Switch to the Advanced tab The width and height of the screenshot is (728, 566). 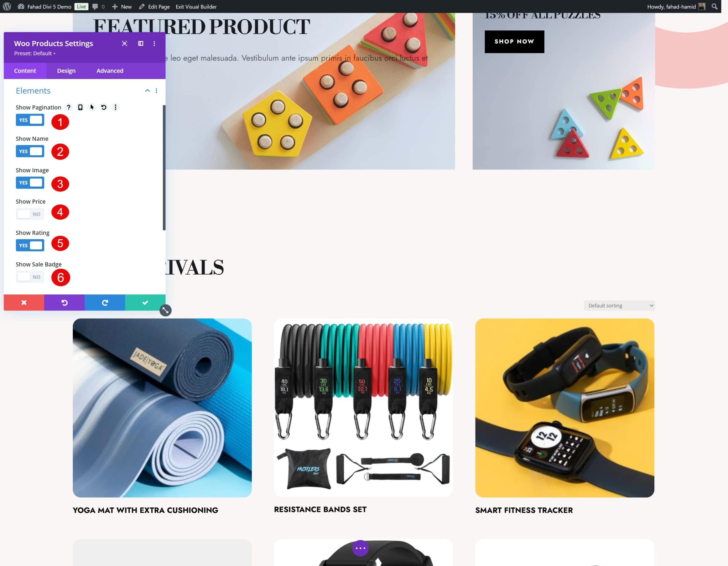coord(109,70)
